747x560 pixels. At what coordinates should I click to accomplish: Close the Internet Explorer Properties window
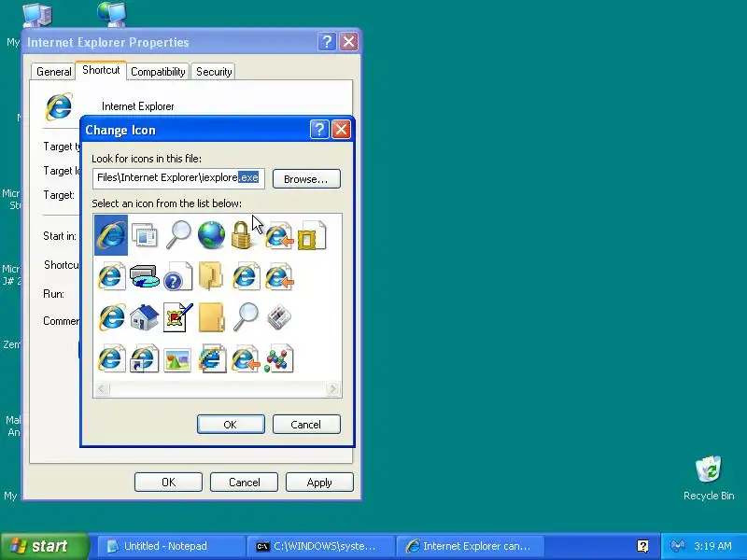(x=348, y=42)
